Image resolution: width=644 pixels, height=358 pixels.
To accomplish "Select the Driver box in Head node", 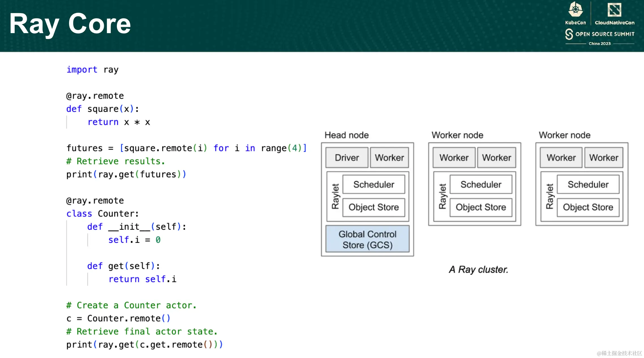I will (347, 157).
